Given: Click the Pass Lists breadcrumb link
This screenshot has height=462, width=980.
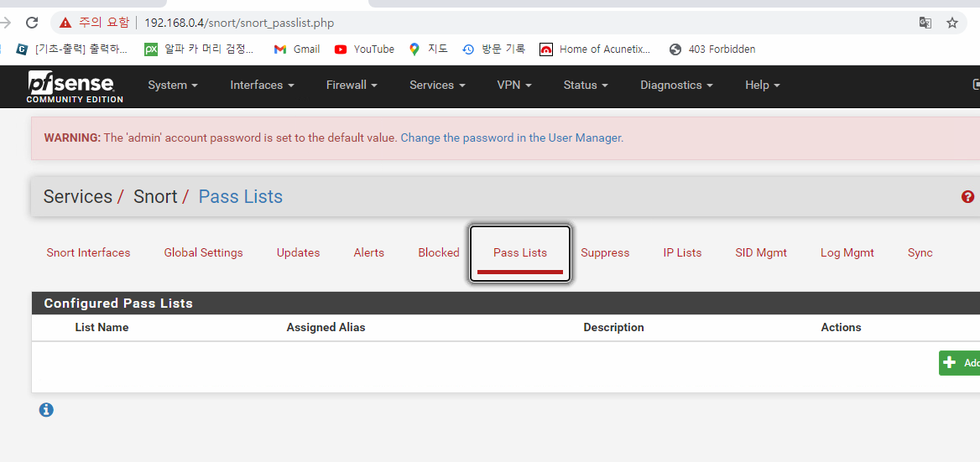Looking at the screenshot, I should [241, 197].
